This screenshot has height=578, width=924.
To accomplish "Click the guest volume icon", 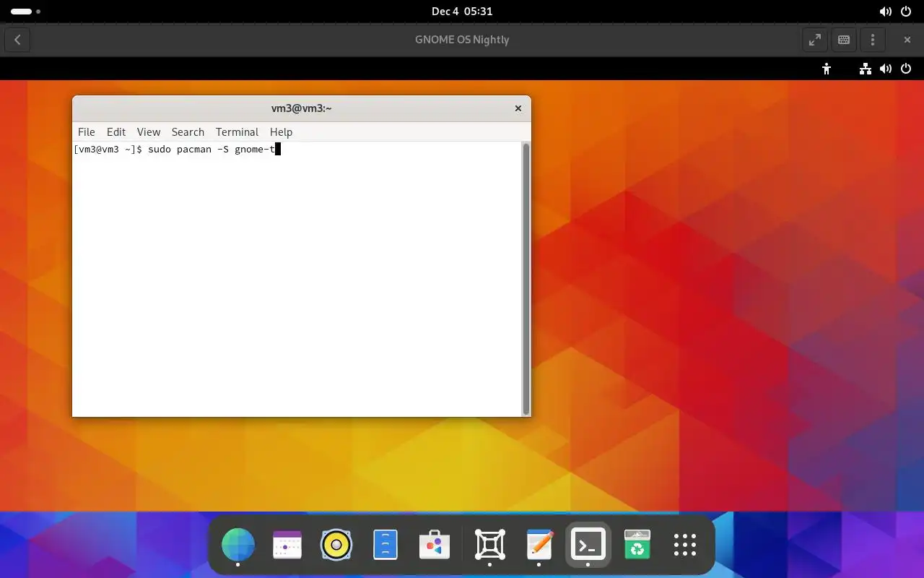I will coord(886,69).
